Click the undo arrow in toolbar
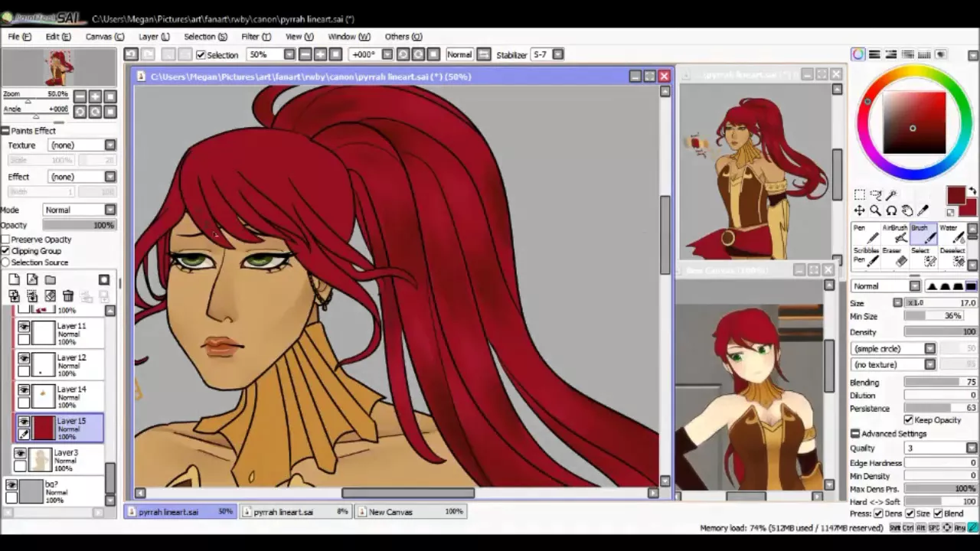The width and height of the screenshot is (980, 551). [131, 54]
